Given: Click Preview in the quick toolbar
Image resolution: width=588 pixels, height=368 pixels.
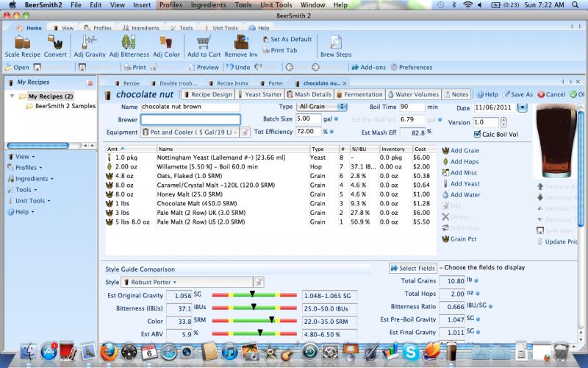Looking at the screenshot, I should click(204, 67).
